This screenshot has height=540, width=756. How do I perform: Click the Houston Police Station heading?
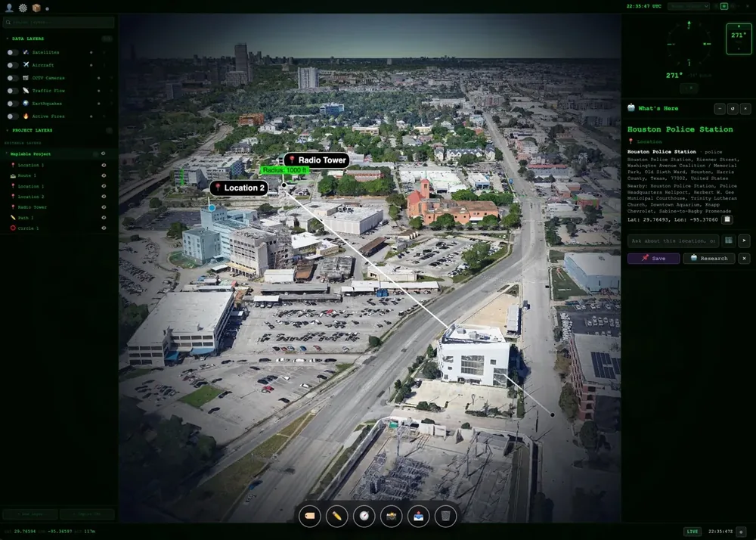(680, 129)
